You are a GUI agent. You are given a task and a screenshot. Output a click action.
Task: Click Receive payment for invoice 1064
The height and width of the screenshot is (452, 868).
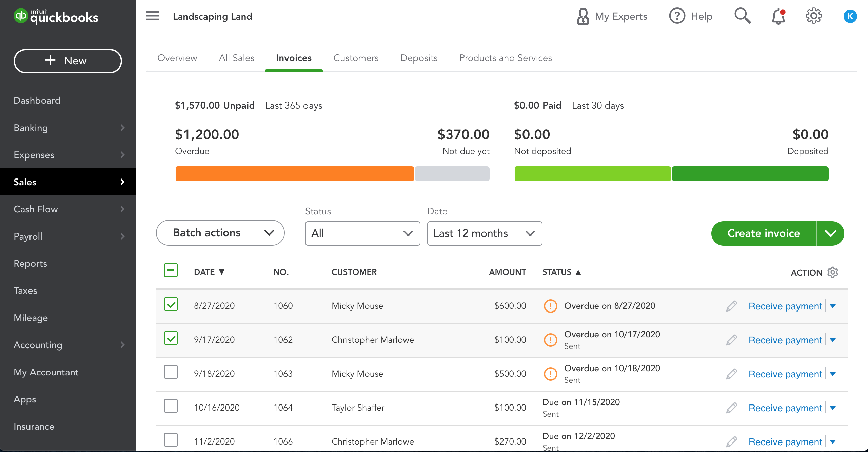click(x=785, y=408)
